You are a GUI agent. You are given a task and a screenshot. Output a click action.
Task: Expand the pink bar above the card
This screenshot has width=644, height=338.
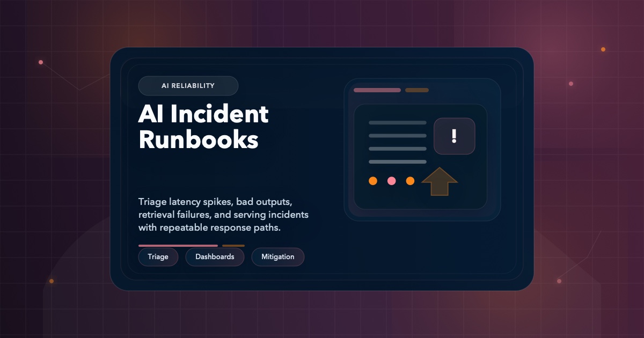point(377,90)
